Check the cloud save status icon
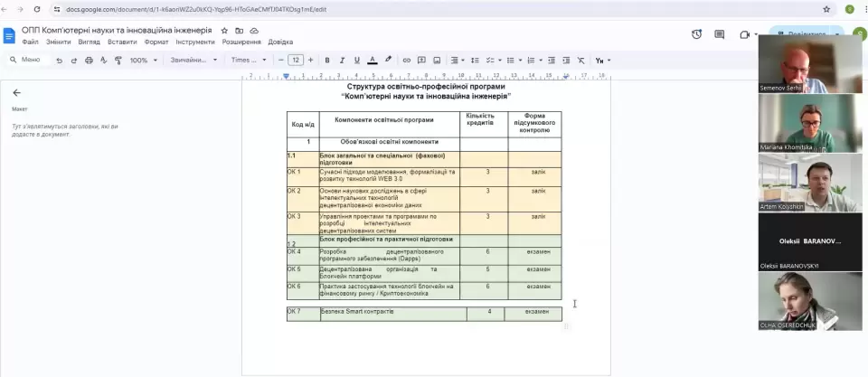 point(254,31)
